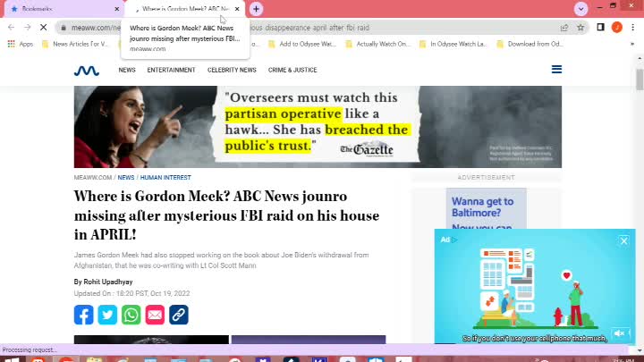This screenshot has height=362, width=644.
Task: Click the page vertical scrollbar thumb
Action: (640, 80)
